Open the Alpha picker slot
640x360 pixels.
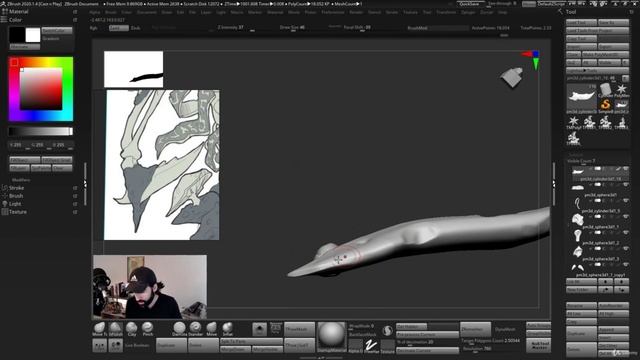355,346
